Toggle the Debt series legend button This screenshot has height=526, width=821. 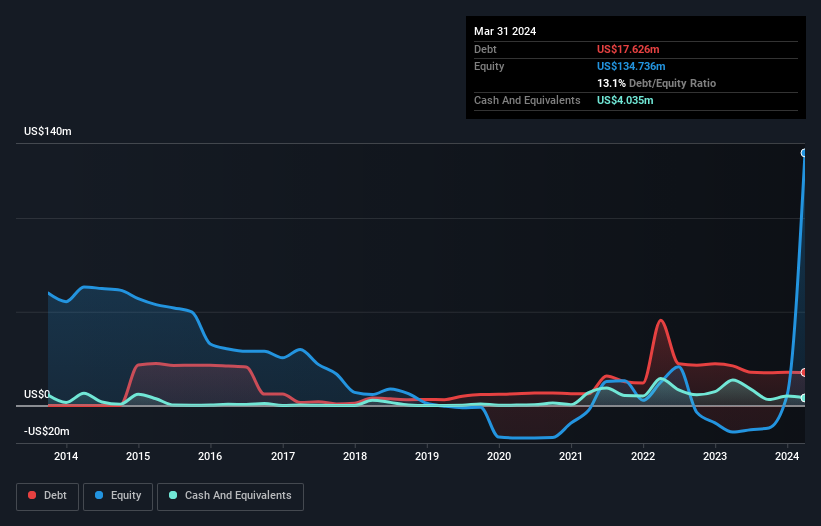[48, 496]
